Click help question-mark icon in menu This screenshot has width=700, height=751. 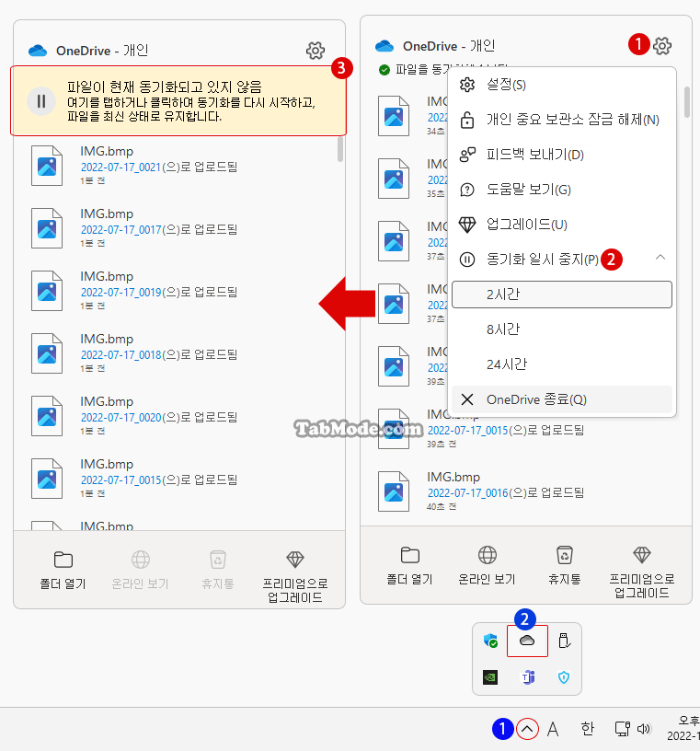click(467, 190)
